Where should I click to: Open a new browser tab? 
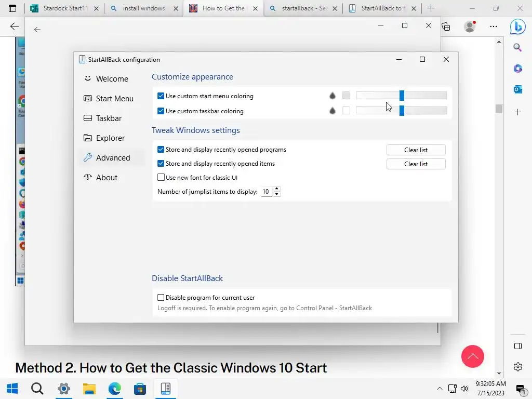tap(431, 8)
